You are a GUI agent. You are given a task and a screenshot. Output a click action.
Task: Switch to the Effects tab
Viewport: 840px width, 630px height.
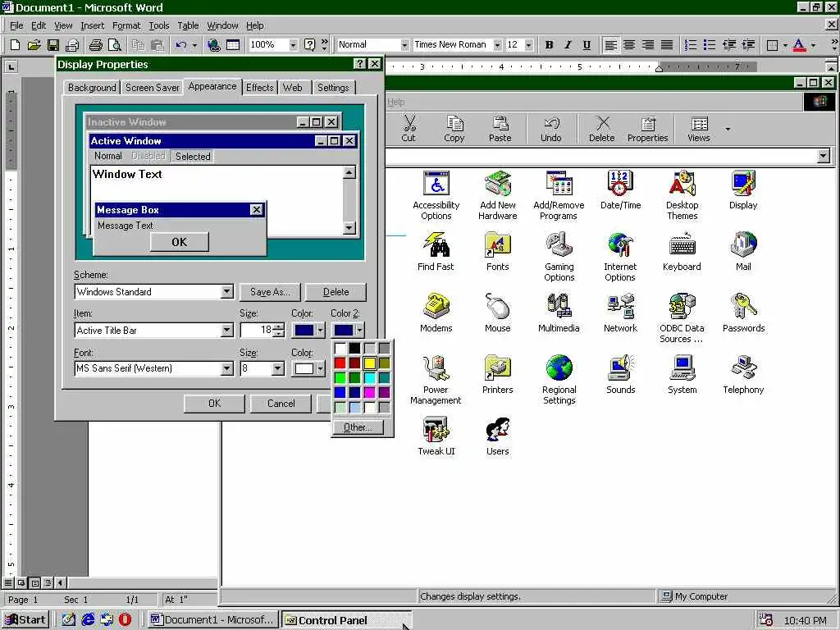260,87
